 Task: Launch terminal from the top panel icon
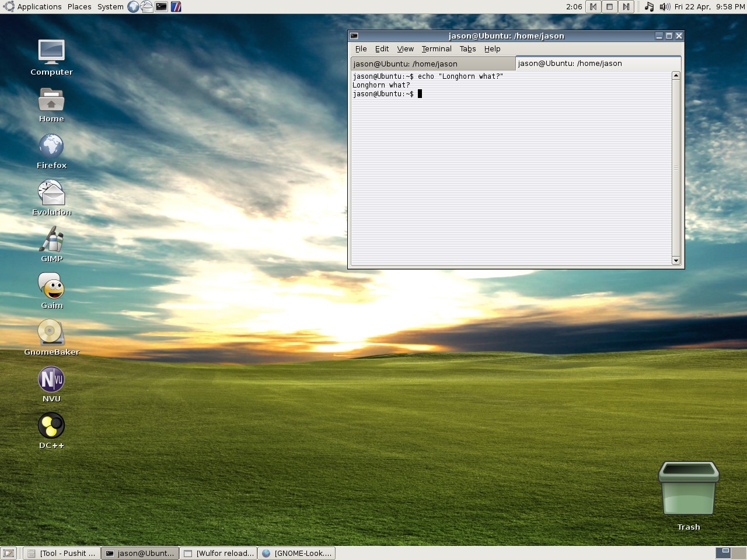click(x=162, y=7)
